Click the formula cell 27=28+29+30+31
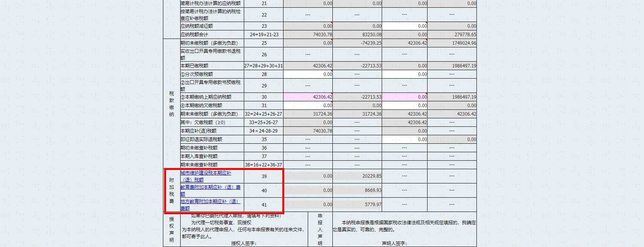The width and height of the screenshot is (644, 247). tap(263, 66)
